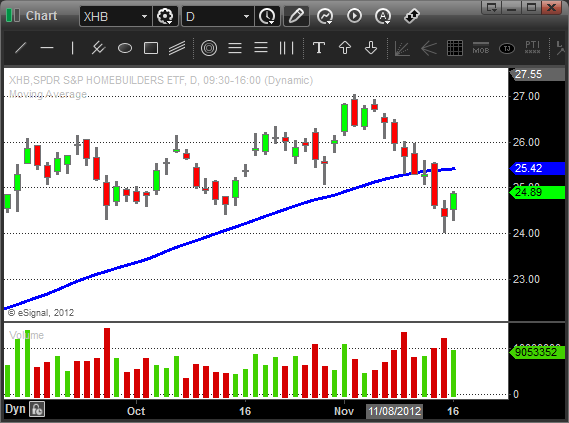Toggle the Dyn lock icon
The image size is (569, 423).
point(37,409)
